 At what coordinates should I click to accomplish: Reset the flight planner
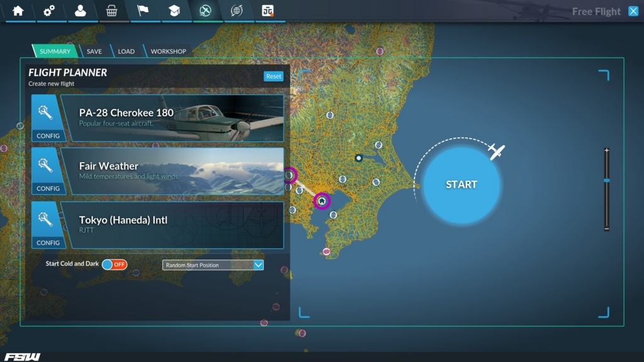click(x=274, y=76)
